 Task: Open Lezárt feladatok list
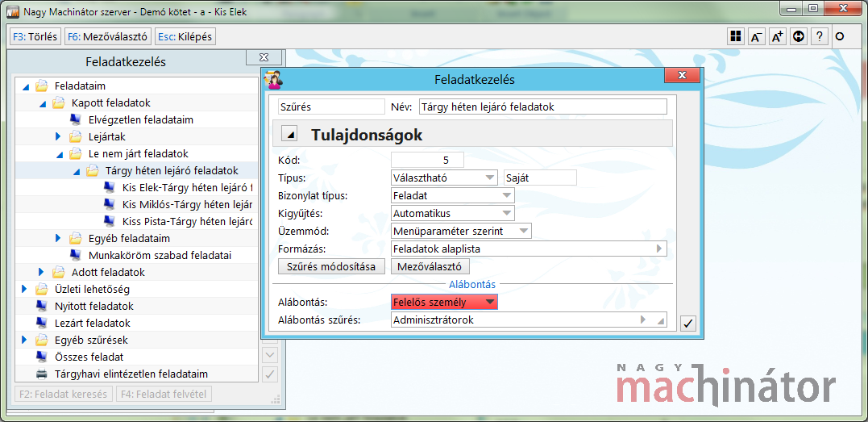pos(93,323)
